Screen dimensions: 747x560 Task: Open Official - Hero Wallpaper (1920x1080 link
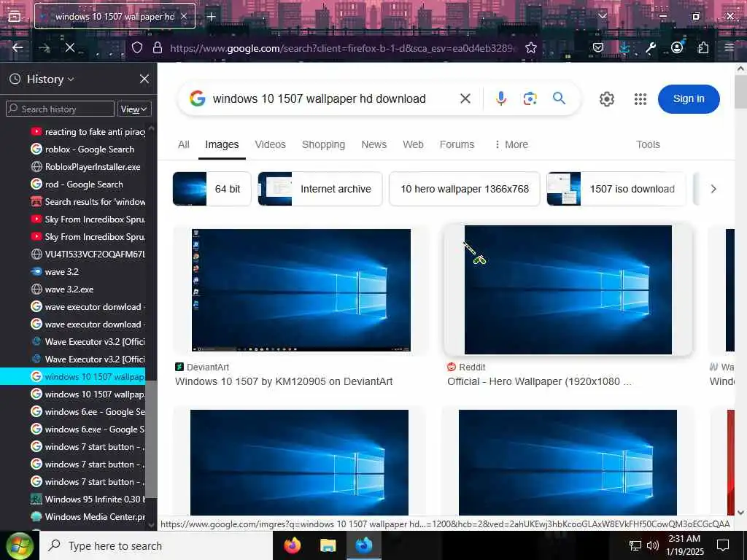pyautogui.click(x=539, y=381)
